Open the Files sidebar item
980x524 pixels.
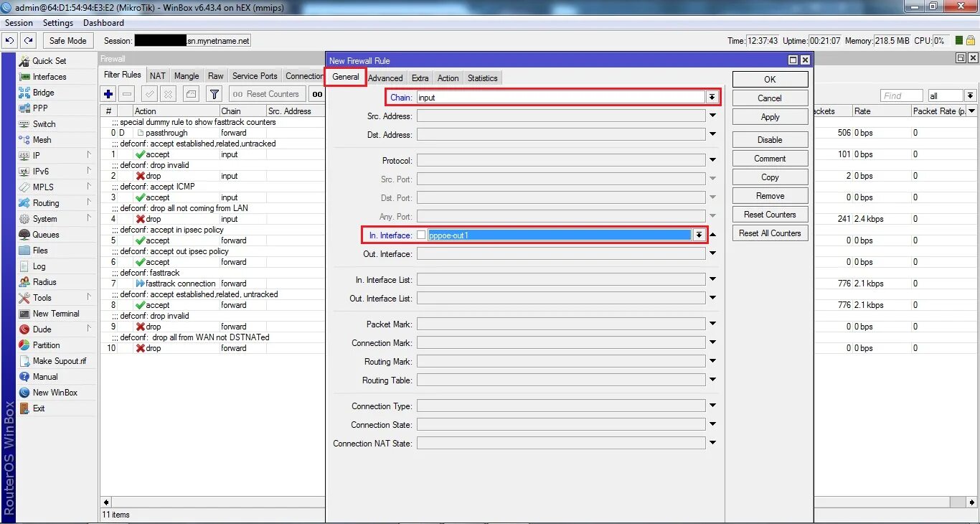tap(40, 251)
